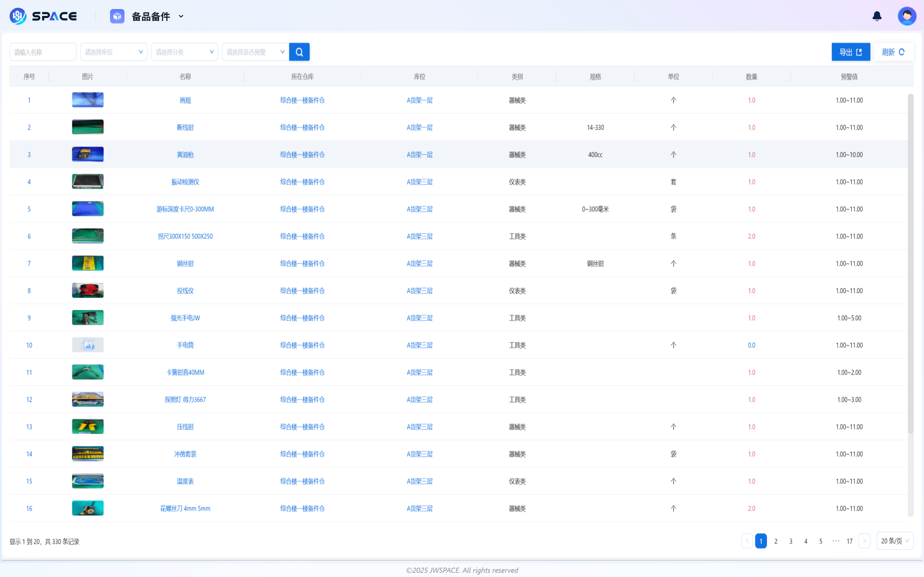Expand the 备品备件 module dropdown chevron
Image resolution: width=924 pixels, height=577 pixels.
pos(181,17)
